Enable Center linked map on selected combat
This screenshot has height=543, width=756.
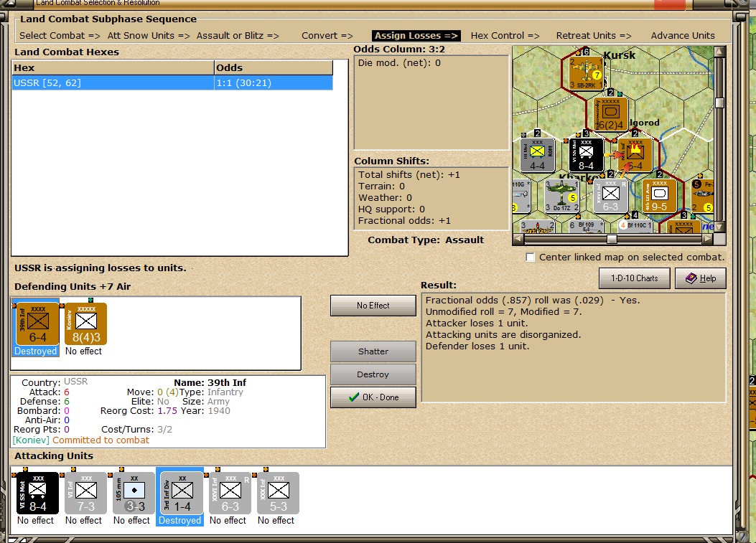coord(531,258)
